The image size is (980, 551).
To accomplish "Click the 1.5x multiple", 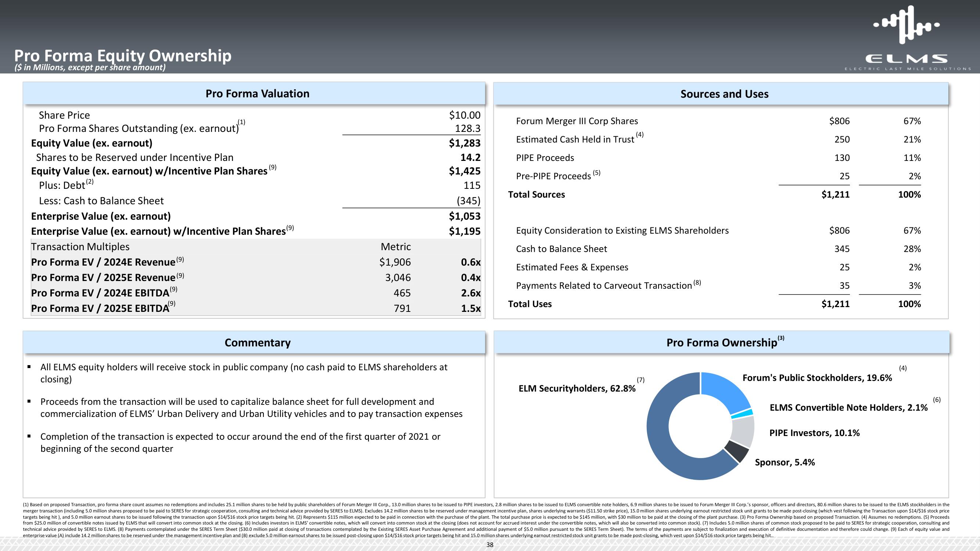I will tap(471, 309).
